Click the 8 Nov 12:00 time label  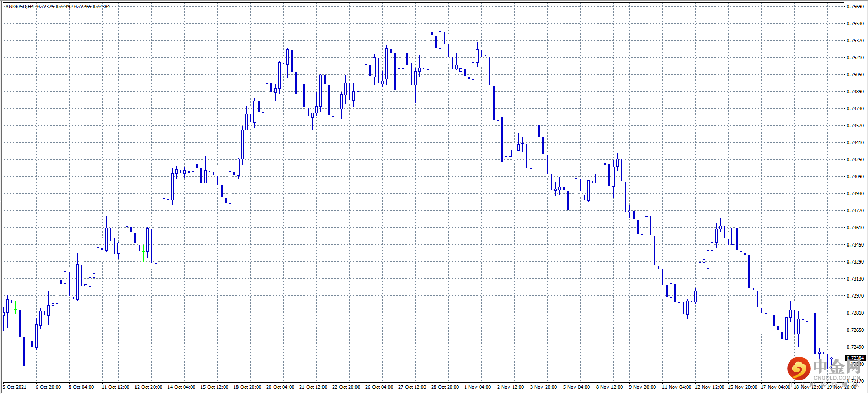pyautogui.click(x=609, y=387)
